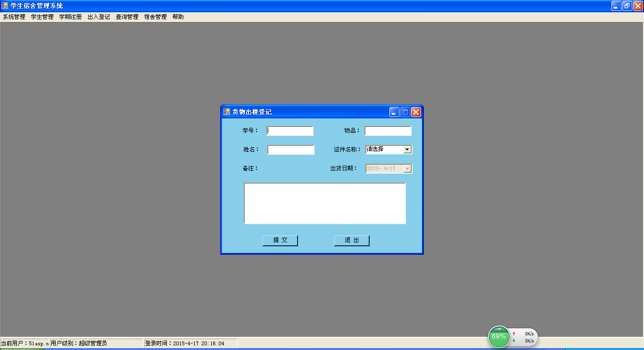
Task: Click into the 物品 input box
Action: click(388, 131)
